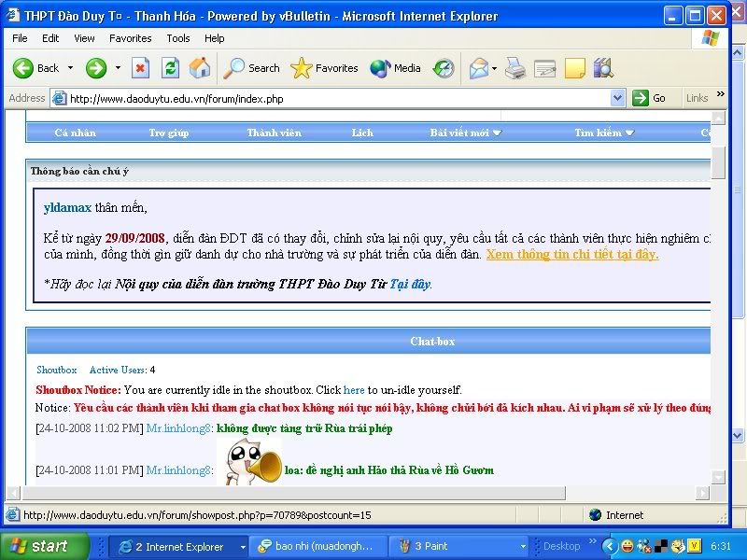The image size is (747, 560).
Task: Click the "Thành viên" forum nav tab
Action: [274, 133]
